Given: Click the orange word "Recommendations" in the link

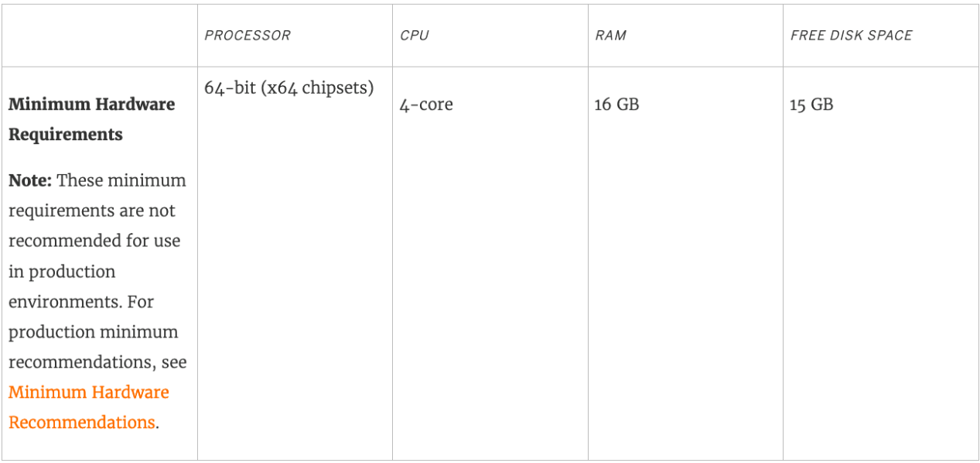Looking at the screenshot, I should point(81,423).
